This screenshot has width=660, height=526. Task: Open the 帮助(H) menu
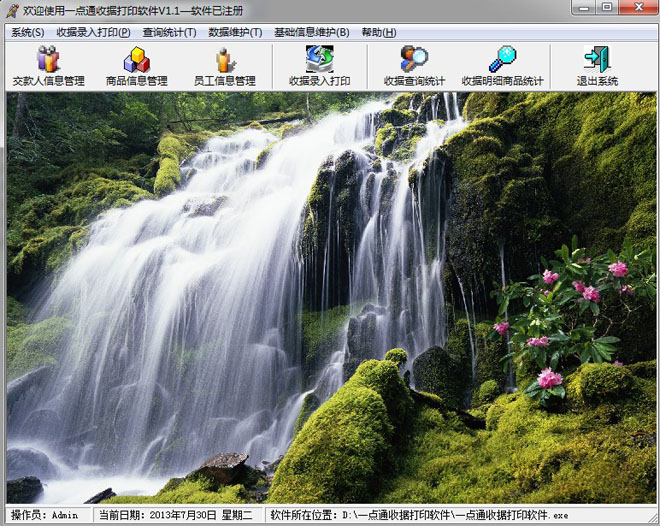378,32
